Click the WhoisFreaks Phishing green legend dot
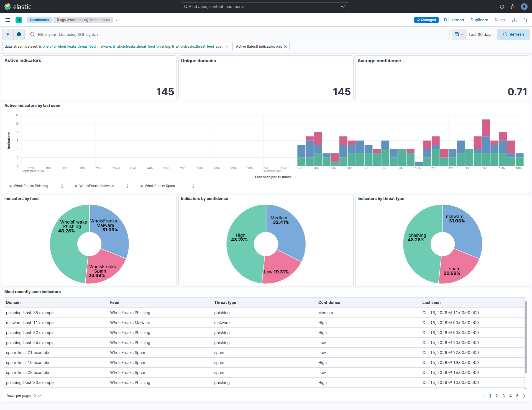The image size is (532, 410). click(11, 186)
